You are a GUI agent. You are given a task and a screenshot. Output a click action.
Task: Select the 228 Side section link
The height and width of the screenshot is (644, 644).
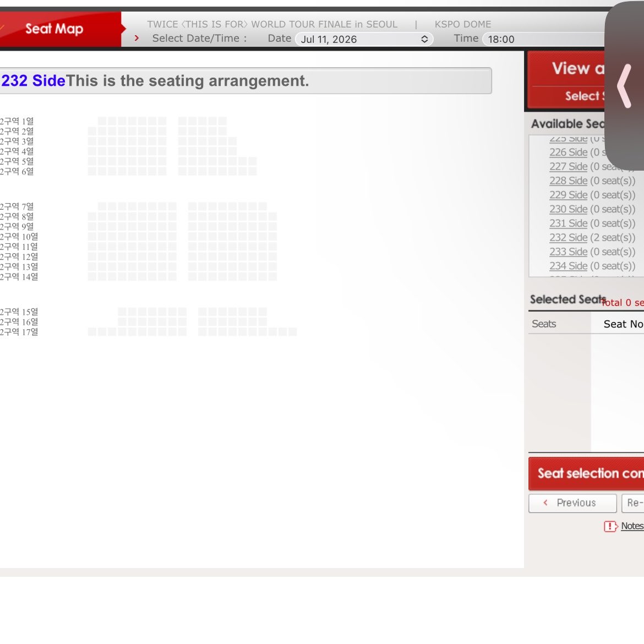tap(569, 181)
